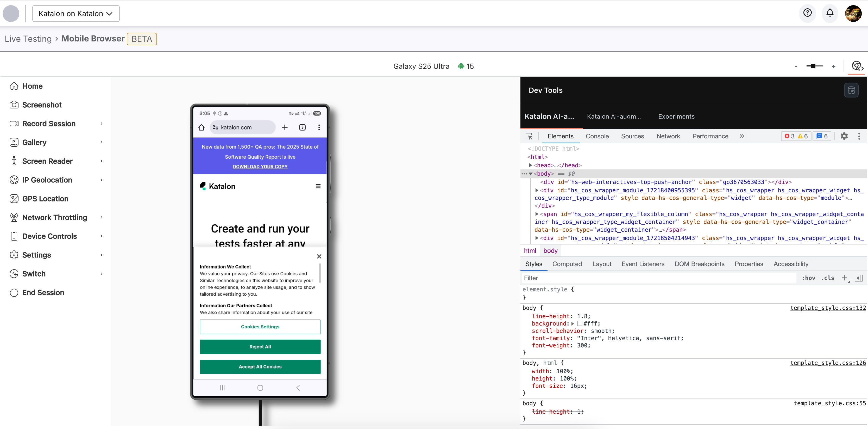Image resolution: width=868 pixels, height=429 pixels.
Task: Focus the styles Filter input
Action: [659, 278]
